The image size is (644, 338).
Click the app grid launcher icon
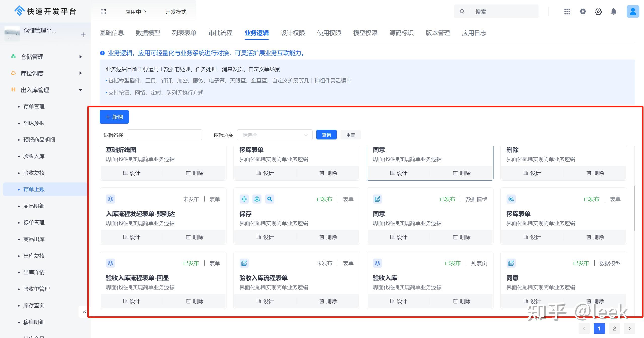coord(567,12)
